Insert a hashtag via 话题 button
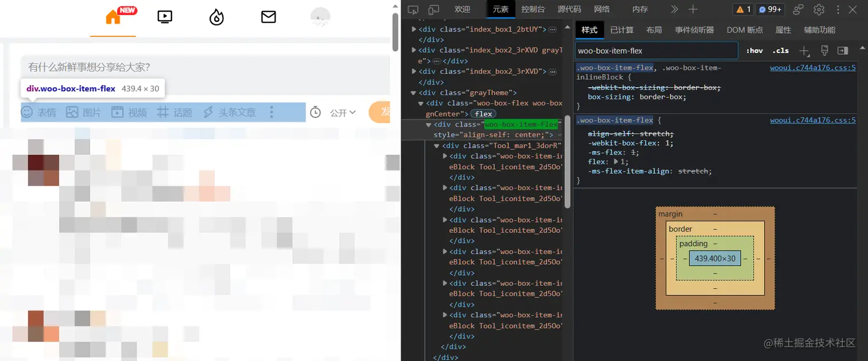The height and width of the screenshot is (361, 868). point(175,112)
